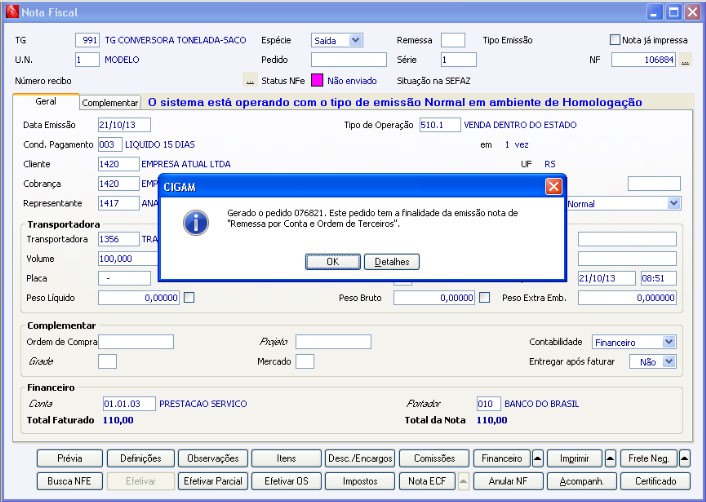This screenshot has height=502, width=706.
Task: Click the blue info icon in CIGAM dialog
Action: 196,222
